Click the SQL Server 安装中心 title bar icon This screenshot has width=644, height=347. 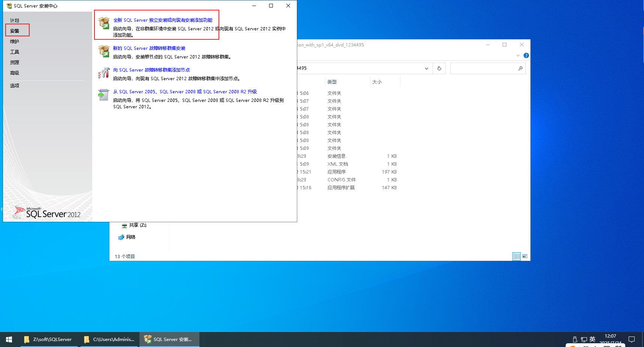point(9,6)
